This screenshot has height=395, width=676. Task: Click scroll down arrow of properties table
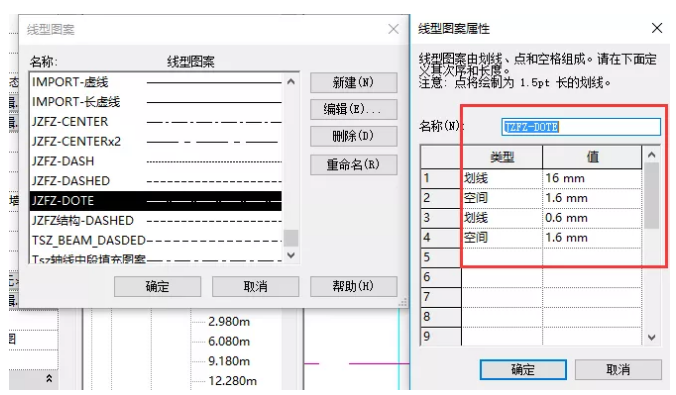[651, 338]
